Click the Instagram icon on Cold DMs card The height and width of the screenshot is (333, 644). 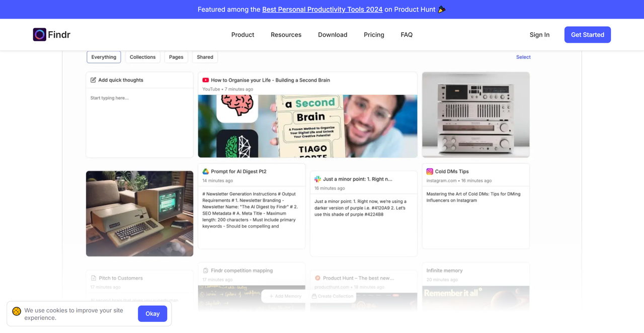click(430, 172)
